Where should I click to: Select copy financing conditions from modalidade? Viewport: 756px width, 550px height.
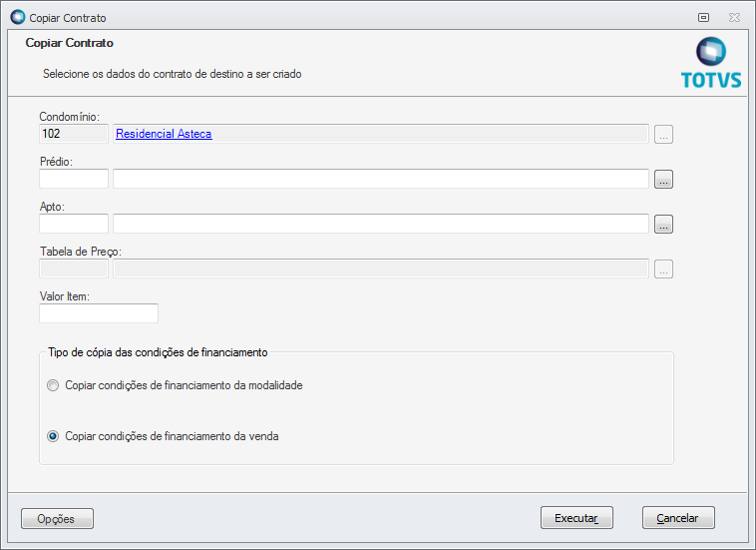pyautogui.click(x=53, y=385)
